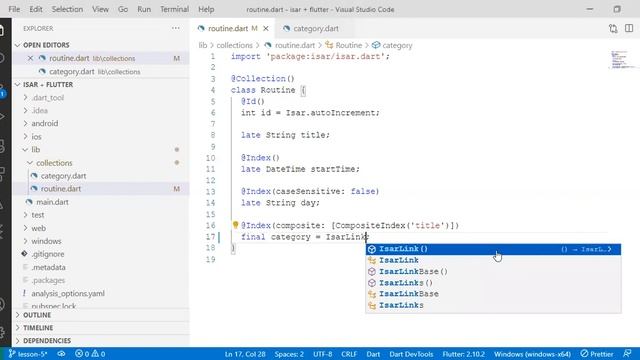Select IsarLinks class suggestion
This screenshot has width=640, height=360.
(x=493, y=305)
